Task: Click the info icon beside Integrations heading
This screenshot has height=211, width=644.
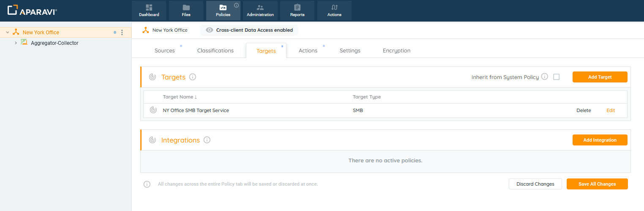Action: pos(207,140)
